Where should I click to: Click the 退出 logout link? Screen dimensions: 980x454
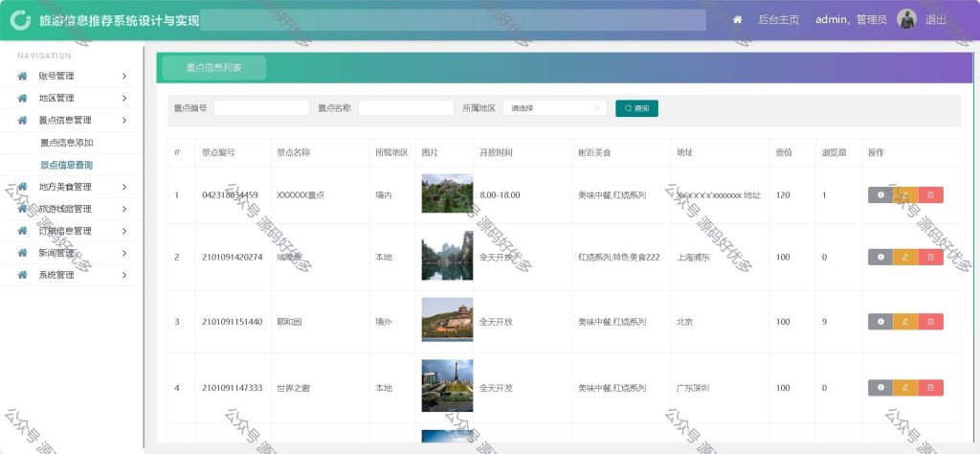(x=936, y=20)
